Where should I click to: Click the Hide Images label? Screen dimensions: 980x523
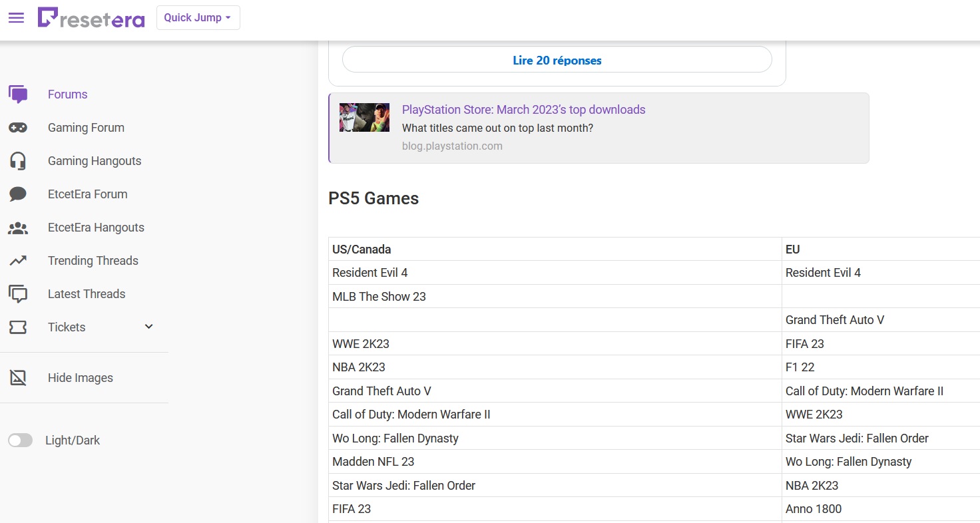(x=81, y=378)
